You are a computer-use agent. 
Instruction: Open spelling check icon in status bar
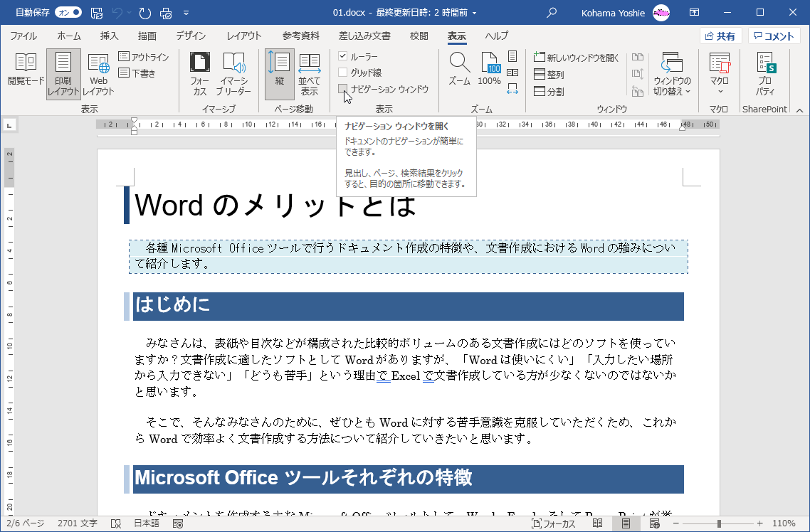pos(116,523)
